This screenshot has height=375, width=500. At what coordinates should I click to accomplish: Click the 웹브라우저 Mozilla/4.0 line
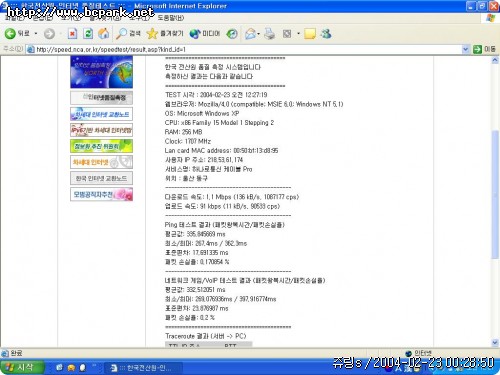(x=254, y=104)
